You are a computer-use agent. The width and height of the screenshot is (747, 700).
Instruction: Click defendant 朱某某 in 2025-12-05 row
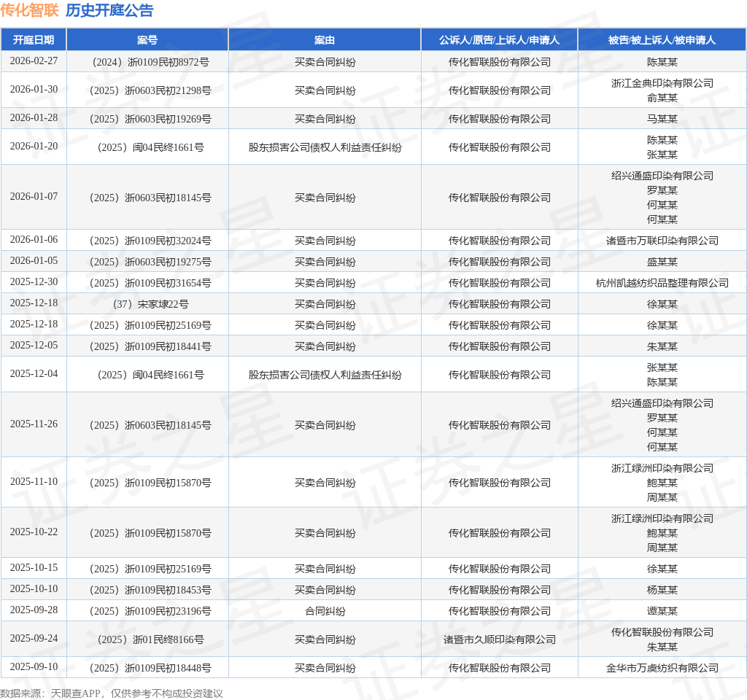[x=662, y=346]
